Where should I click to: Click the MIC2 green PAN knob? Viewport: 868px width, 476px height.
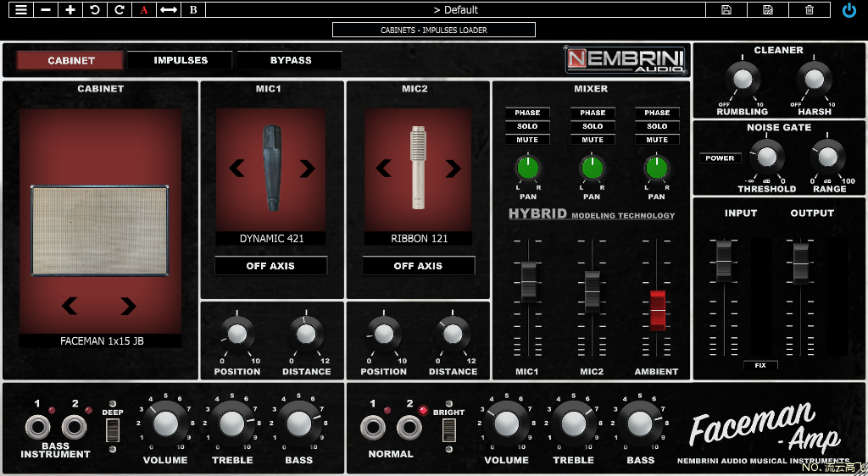tap(592, 168)
